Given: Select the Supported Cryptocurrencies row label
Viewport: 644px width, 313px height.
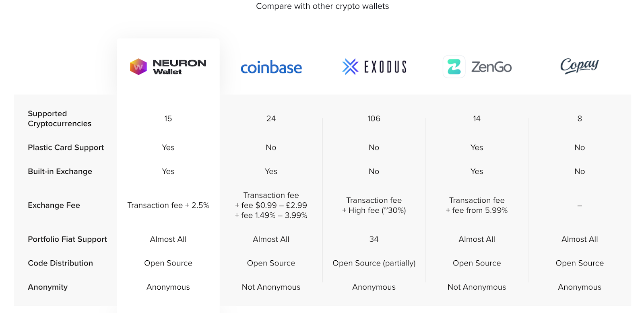Looking at the screenshot, I should click(60, 119).
